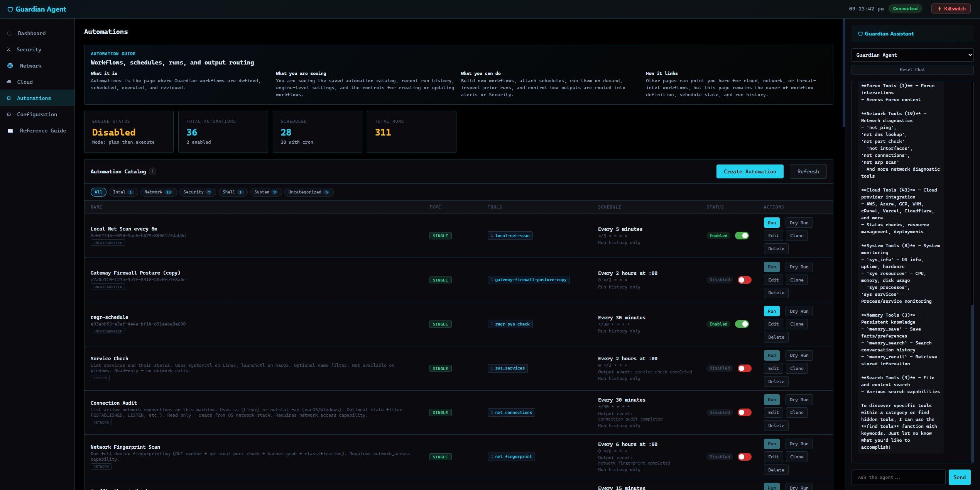980x490 pixels.
Task: Click Reset Chat button
Action: click(x=912, y=70)
